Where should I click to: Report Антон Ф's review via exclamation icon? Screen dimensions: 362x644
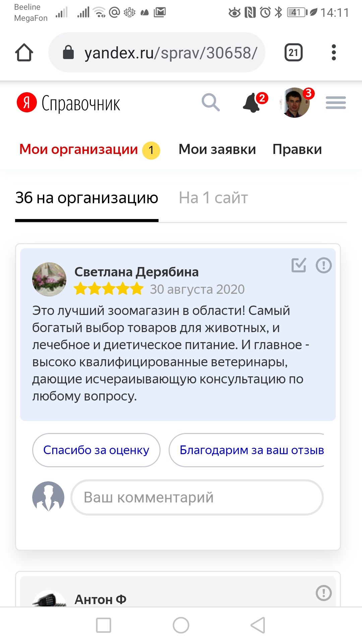[324, 593]
